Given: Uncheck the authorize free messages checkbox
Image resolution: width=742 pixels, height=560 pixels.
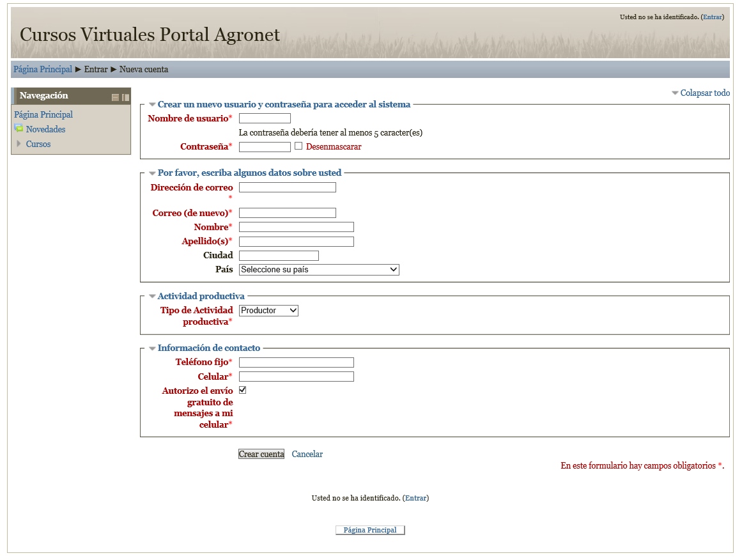Looking at the screenshot, I should tap(243, 390).
